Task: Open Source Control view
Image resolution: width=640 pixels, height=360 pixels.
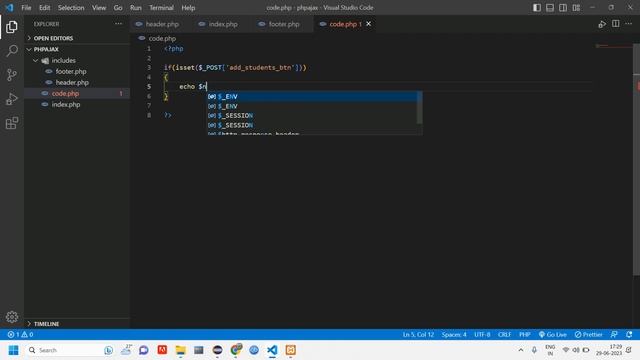Action: tap(11, 75)
